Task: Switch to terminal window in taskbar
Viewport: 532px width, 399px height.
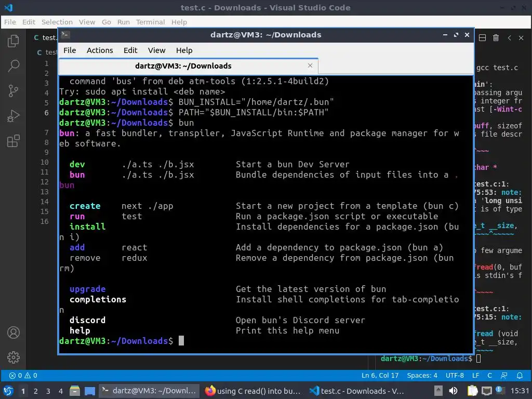Action: pyautogui.click(x=149, y=391)
